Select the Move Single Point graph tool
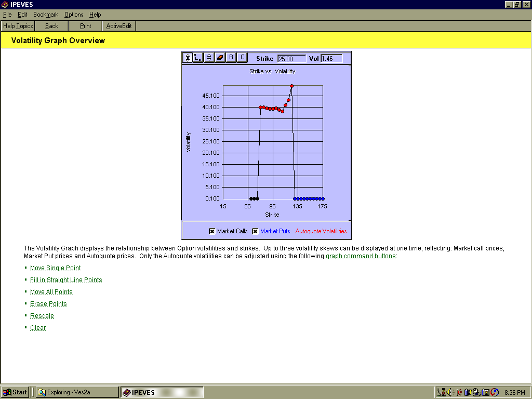The image size is (532, 399). 188,57
